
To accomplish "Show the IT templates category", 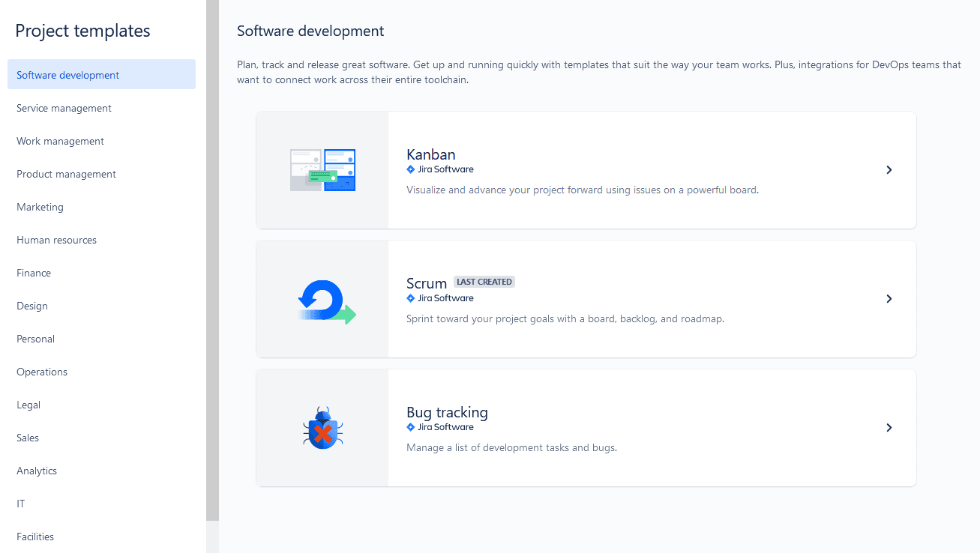I will 101,504.
